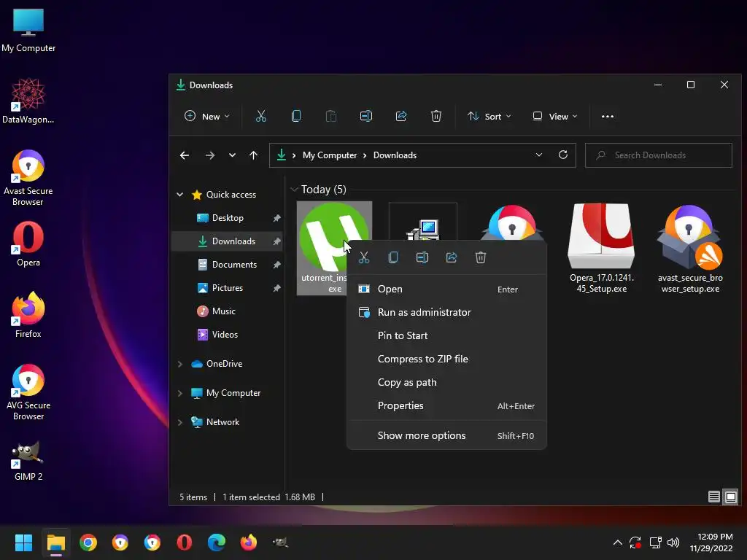Click the Cut icon in Explorer toolbar
Image resolution: width=747 pixels, height=560 pixels.
pyautogui.click(x=260, y=116)
